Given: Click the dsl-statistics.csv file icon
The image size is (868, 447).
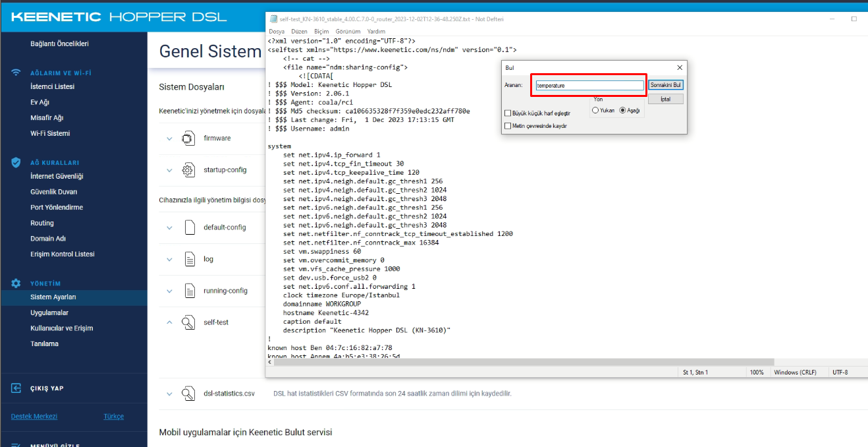Looking at the screenshot, I should point(189,394).
